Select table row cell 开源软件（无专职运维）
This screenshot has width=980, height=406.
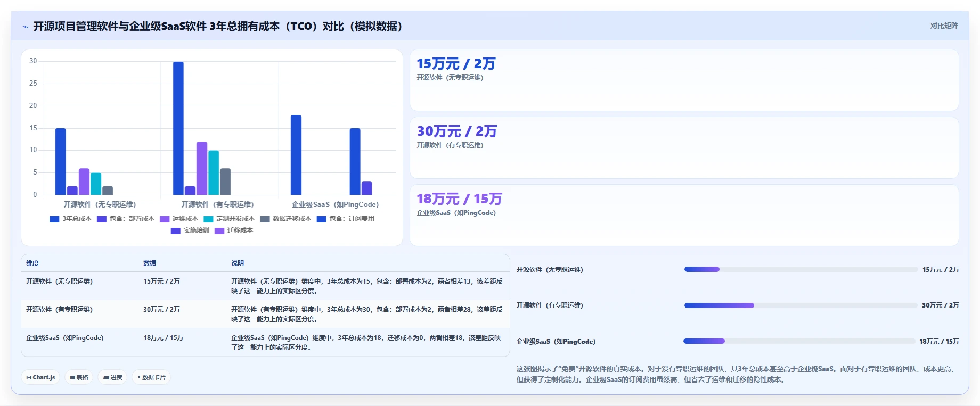pyautogui.click(x=59, y=281)
